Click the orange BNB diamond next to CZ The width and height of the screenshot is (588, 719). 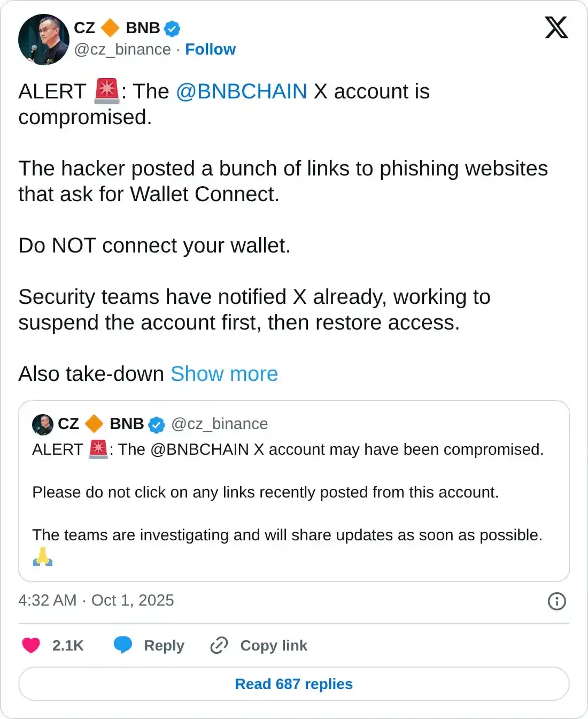click(111, 28)
